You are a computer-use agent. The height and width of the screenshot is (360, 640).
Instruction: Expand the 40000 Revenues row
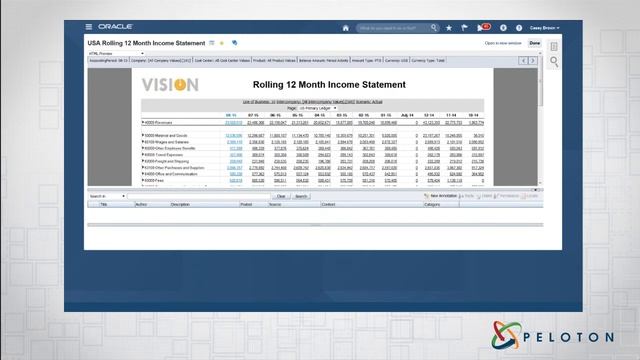[143, 122]
